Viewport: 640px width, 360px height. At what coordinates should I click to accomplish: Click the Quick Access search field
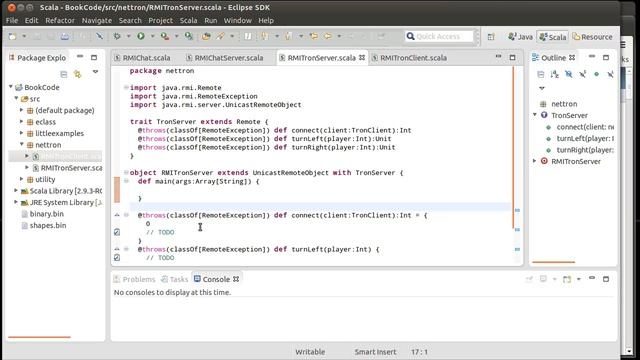click(x=439, y=37)
